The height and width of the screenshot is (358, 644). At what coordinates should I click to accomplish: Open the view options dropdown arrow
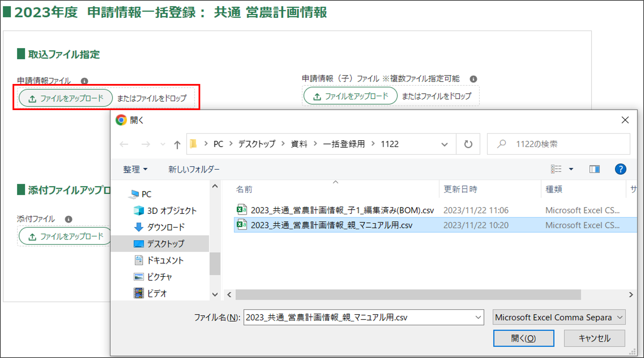pyautogui.click(x=571, y=169)
